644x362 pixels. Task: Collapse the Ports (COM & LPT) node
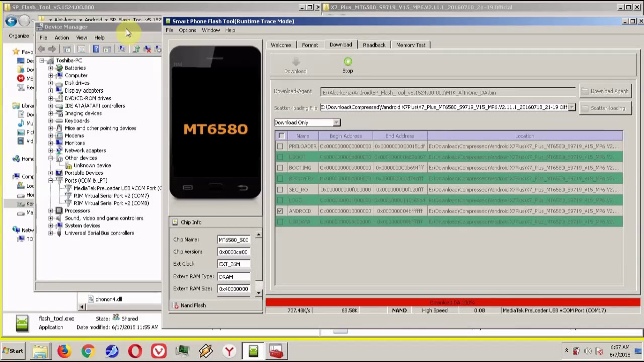pos(50,180)
